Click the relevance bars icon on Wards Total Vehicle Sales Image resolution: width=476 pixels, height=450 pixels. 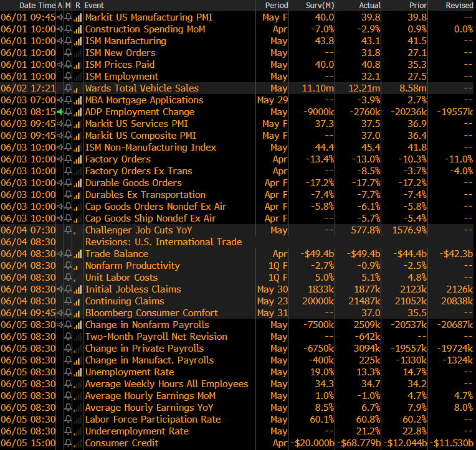(78, 88)
